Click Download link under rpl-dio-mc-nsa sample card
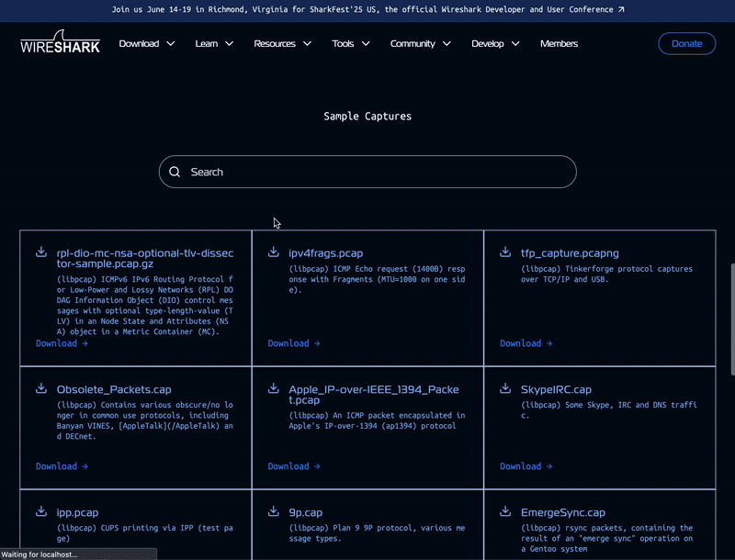 [62, 343]
